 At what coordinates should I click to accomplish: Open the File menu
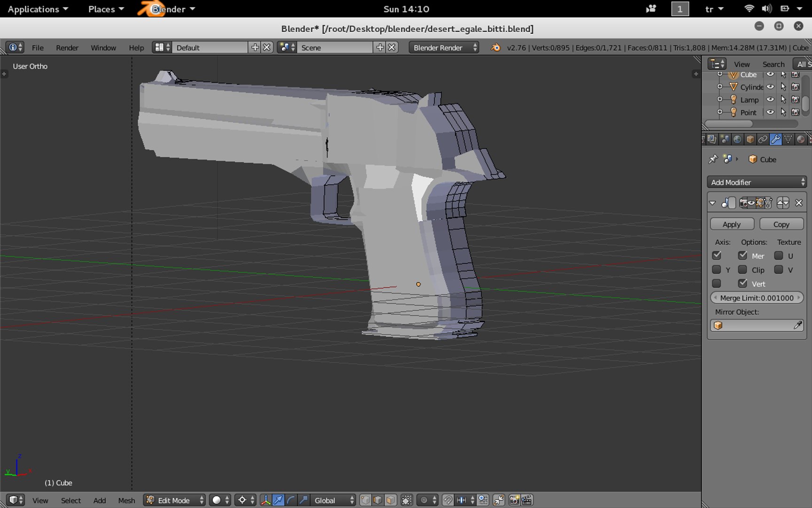(38, 48)
